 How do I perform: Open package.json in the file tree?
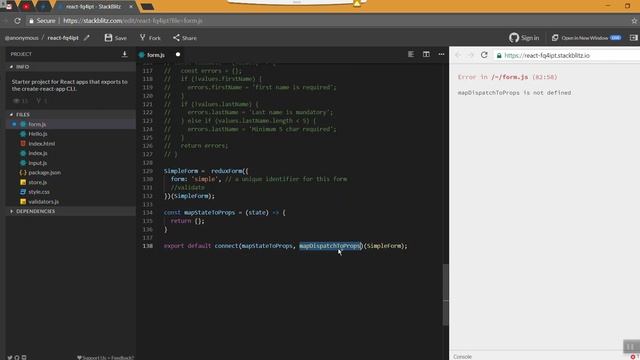[44, 173]
